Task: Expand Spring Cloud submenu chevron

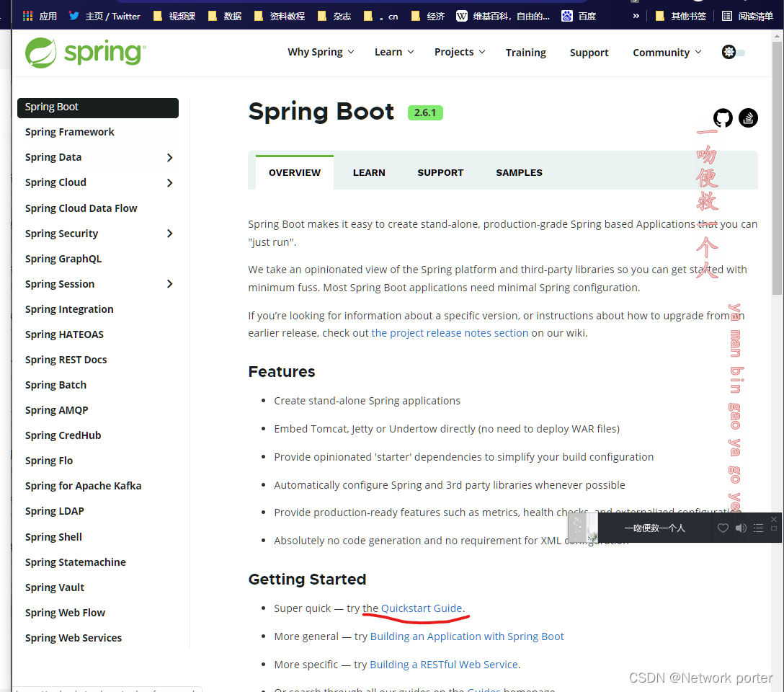Action: [x=169, y=183]
